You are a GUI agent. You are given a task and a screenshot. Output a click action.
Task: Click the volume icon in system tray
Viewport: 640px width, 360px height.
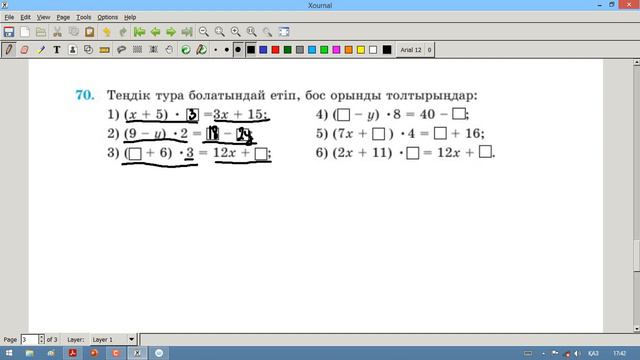(577, 353)
